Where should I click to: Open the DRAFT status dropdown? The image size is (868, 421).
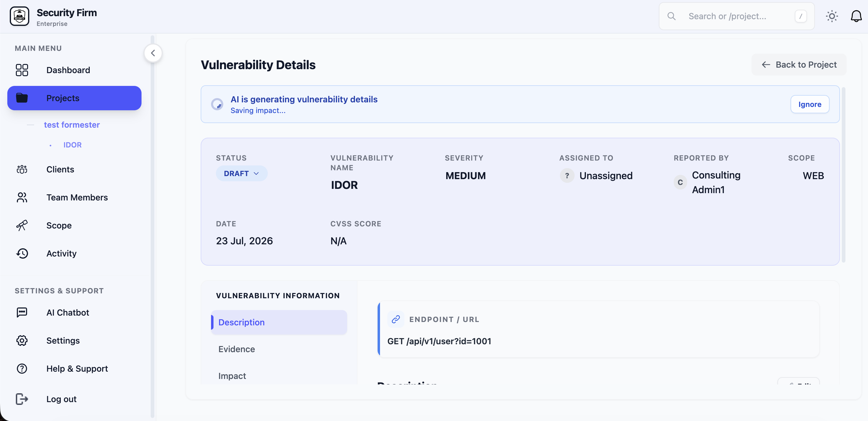tap(242, 173)
